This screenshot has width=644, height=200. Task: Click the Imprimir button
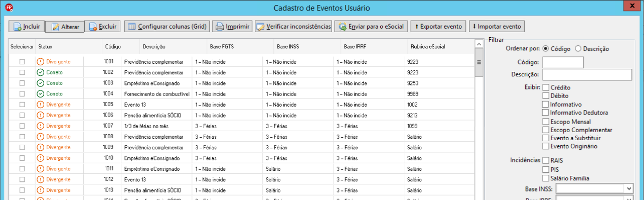(232, 27)
